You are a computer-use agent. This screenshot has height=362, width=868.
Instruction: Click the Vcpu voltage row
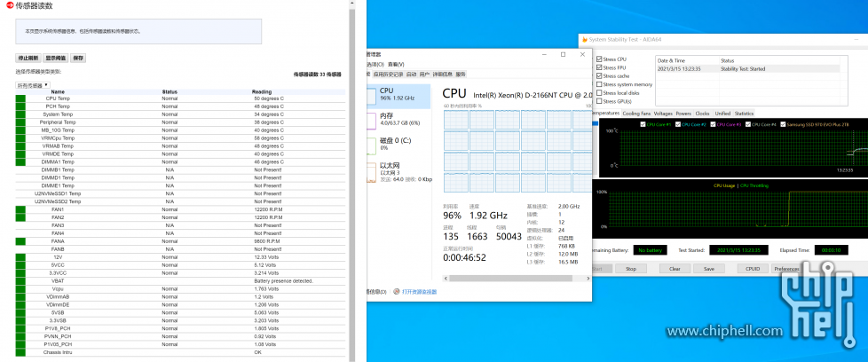click(180, 289)
